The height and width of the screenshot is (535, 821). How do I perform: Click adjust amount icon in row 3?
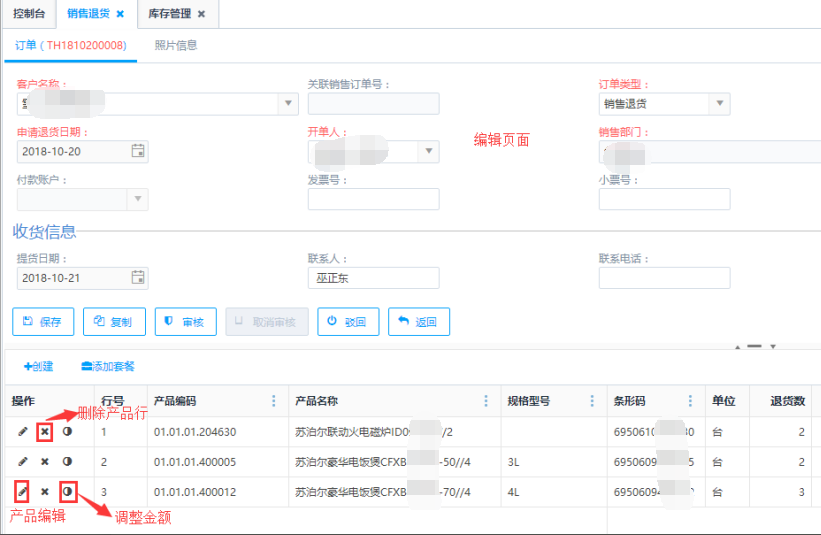coord(67,492)
